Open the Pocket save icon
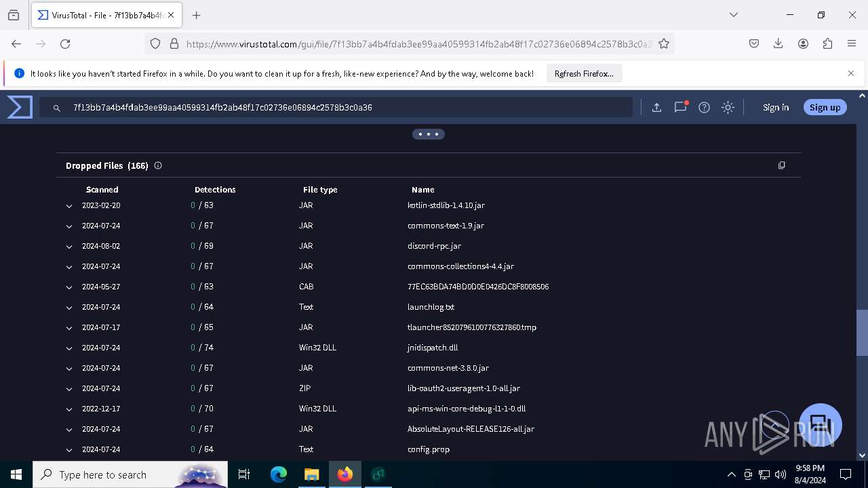The width and height of the screenshot is (868, 488). pos(753,43)
